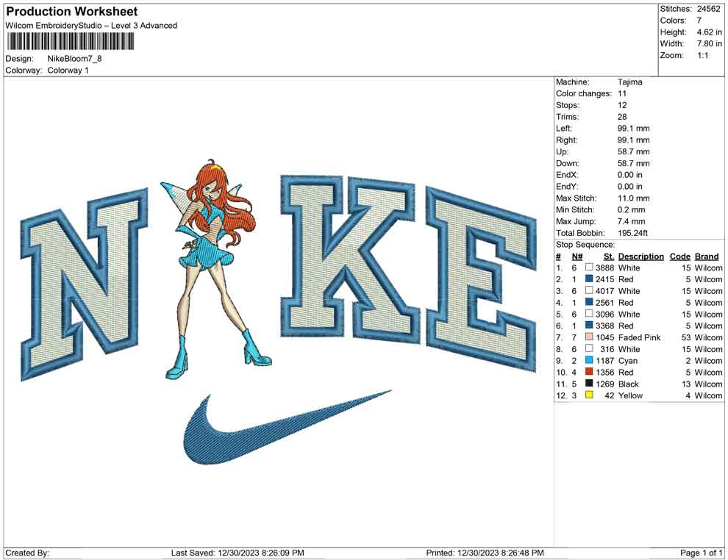
Task: Pick the Faded Pink color swatch
Action: pos(589,337)
